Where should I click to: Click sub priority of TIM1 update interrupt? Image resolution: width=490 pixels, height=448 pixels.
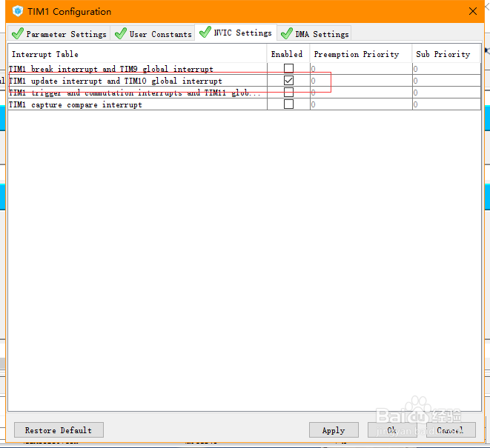coord(446,81)
